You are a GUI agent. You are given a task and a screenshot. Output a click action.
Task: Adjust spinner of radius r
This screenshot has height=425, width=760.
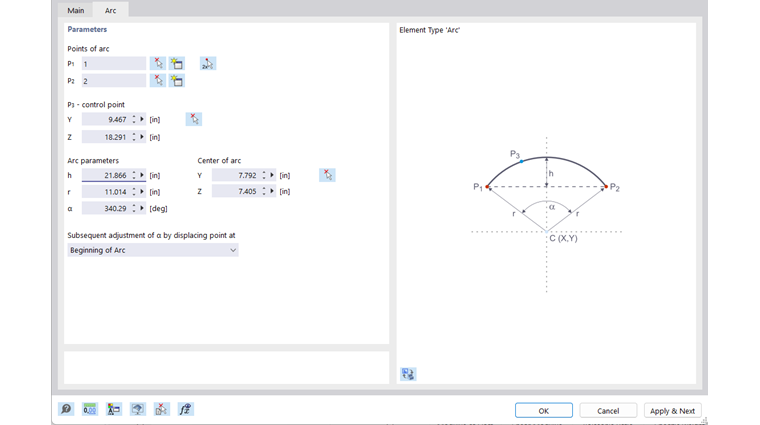(x=134, y=192)
